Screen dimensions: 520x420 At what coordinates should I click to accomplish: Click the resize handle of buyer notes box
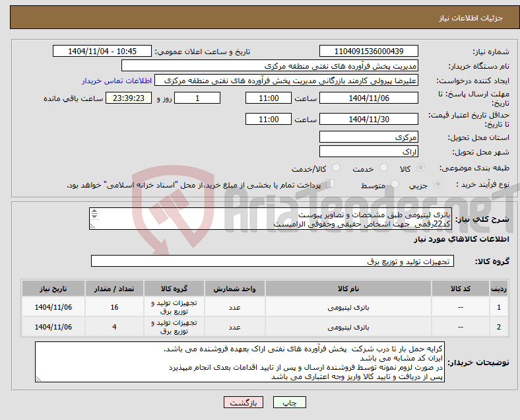coord(39,379)
